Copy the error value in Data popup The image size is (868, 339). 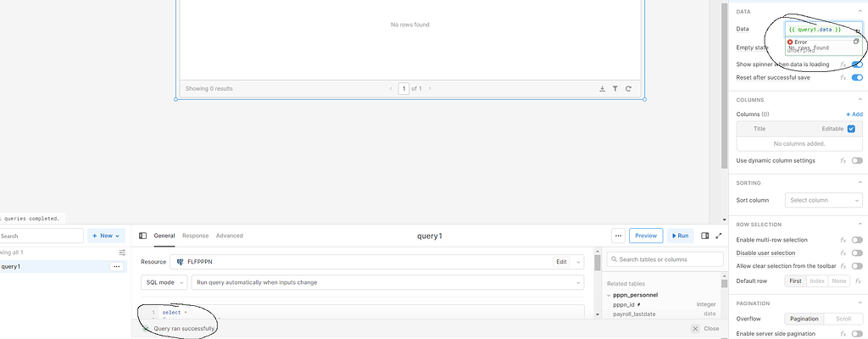coord(856,42)
